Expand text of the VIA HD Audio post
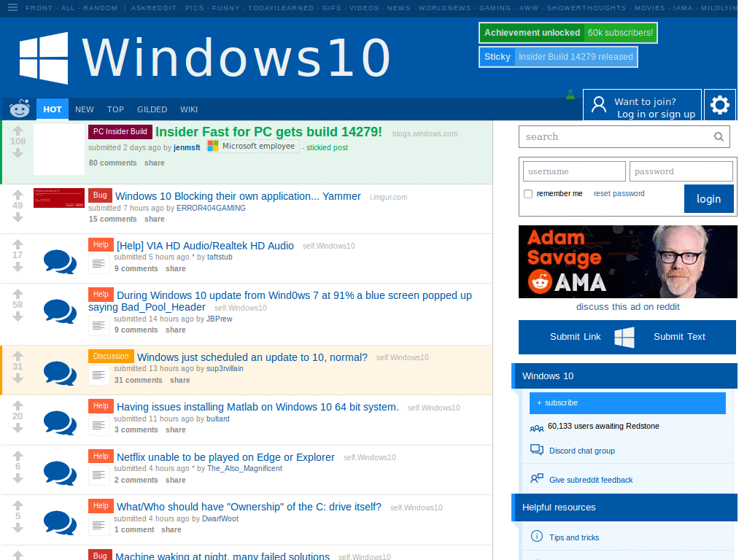747x560 pixels. [98, 263]
